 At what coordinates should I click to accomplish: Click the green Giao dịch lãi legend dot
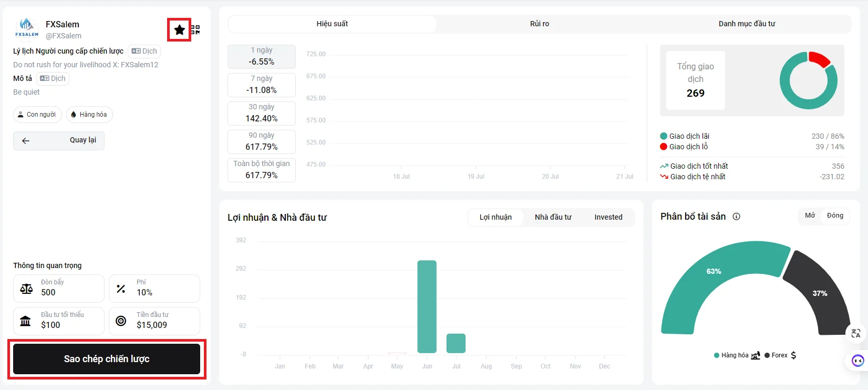[x=664, y=136]
